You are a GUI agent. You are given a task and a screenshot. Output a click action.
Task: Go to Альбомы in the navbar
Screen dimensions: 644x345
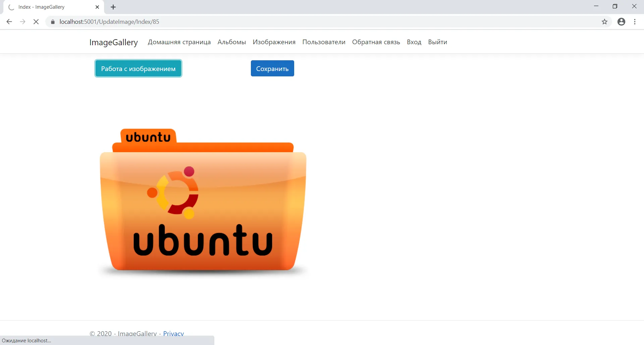point(232,42)
